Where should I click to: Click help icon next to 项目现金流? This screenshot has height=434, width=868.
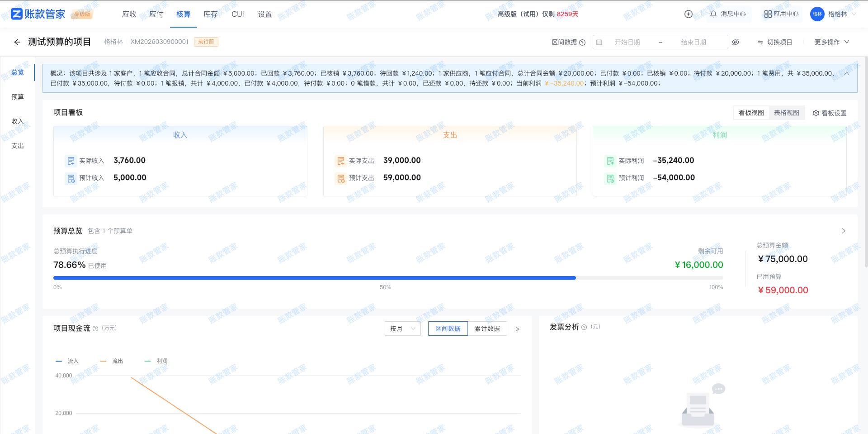point(95,329)
